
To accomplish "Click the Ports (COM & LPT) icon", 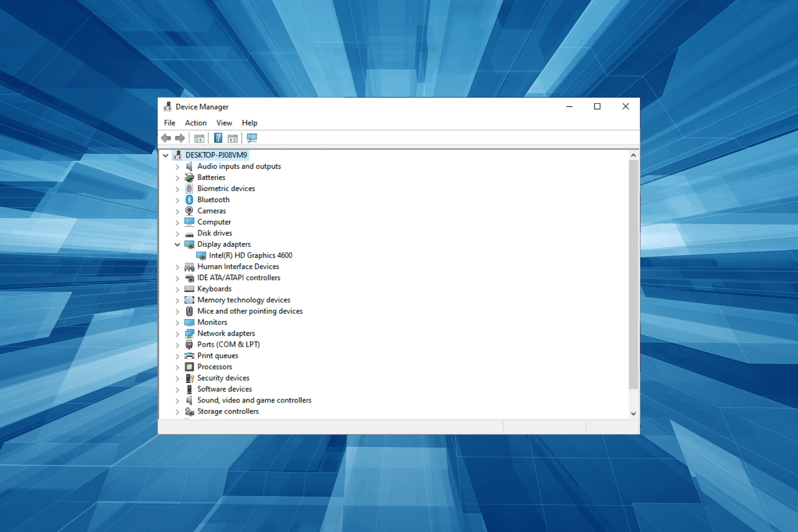I will (x=189, y=345).
